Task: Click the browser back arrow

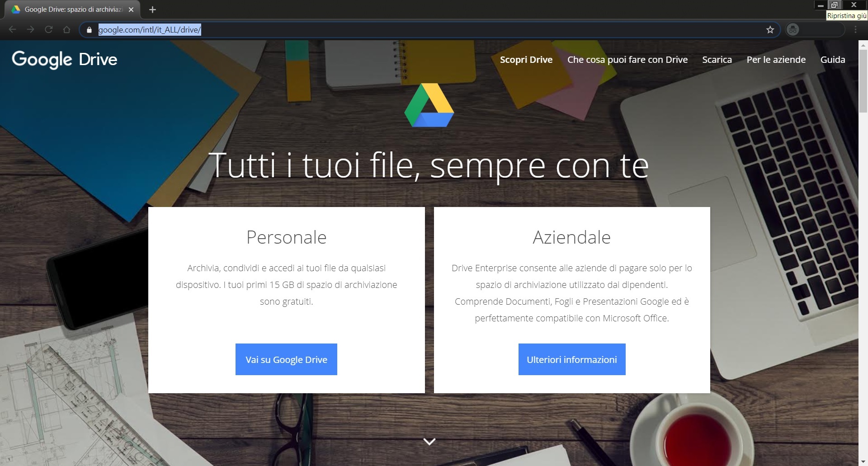Action: (x=12, y=29)
